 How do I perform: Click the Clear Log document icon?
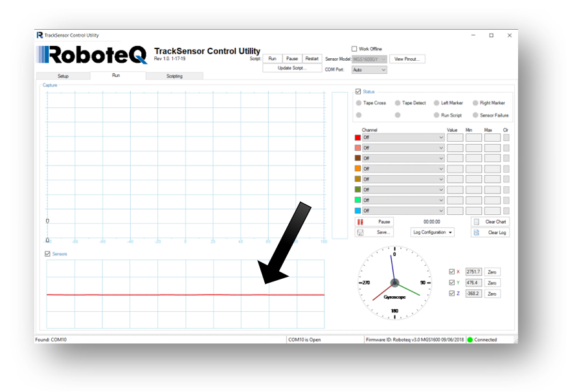[x=476, y=233]
